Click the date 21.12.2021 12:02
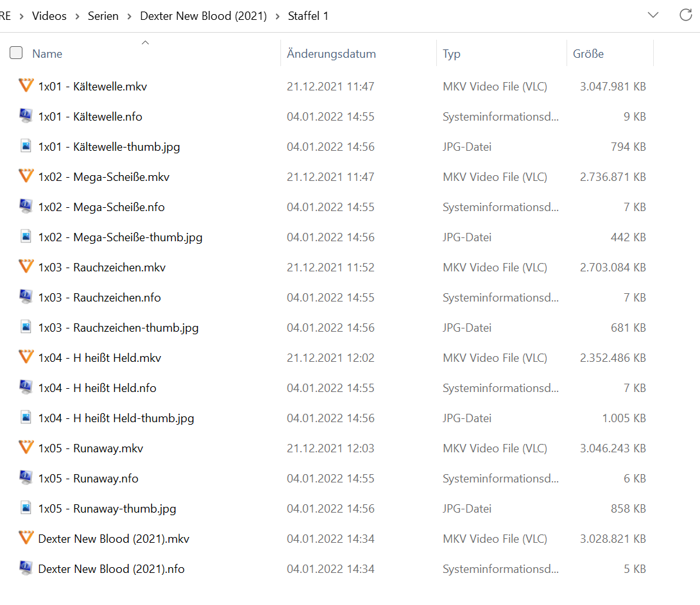 [x=330, y=357]
